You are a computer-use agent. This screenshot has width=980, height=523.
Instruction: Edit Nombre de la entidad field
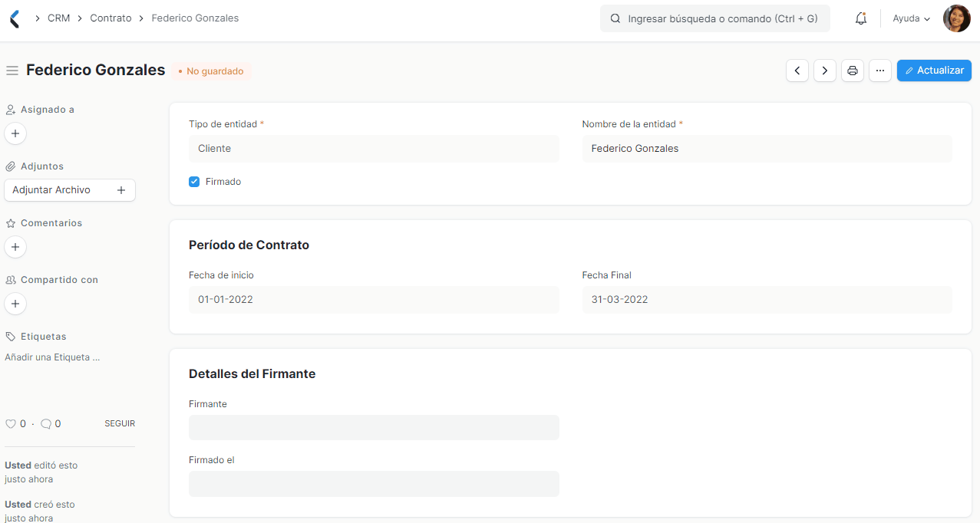pyautogui.click(x=767, y=149)
